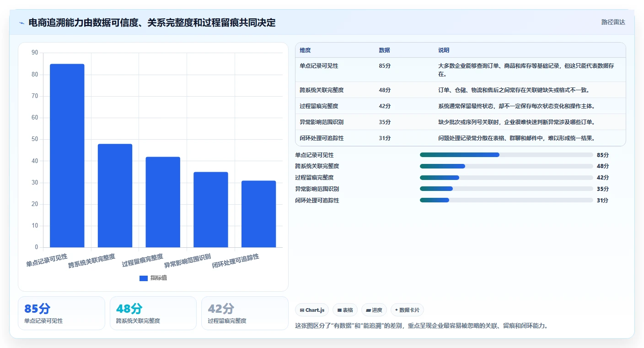Select the 表格 chip
The width and height of the screenshot is (644, 348).
click(345, 310)
